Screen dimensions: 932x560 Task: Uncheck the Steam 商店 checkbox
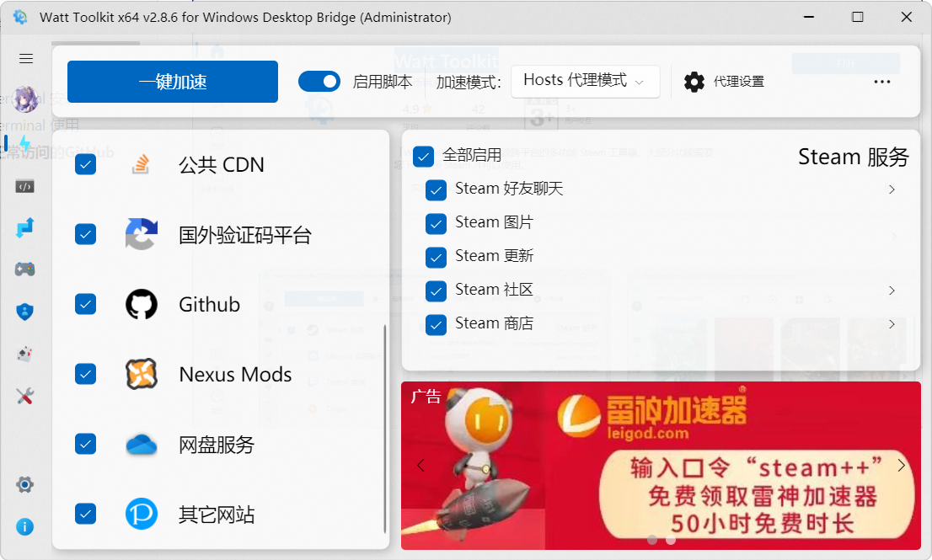[x=437, y=325]
